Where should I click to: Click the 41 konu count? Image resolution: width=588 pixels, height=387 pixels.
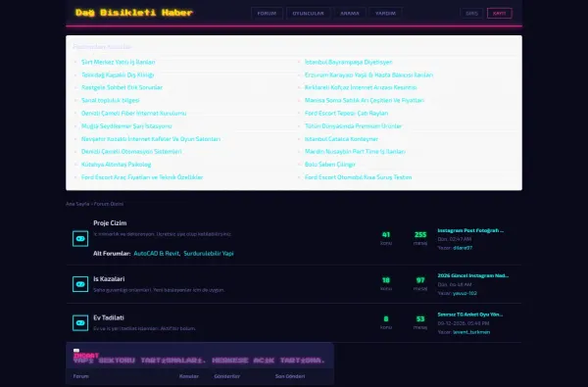pyautogui.click(x=386, y=235)
